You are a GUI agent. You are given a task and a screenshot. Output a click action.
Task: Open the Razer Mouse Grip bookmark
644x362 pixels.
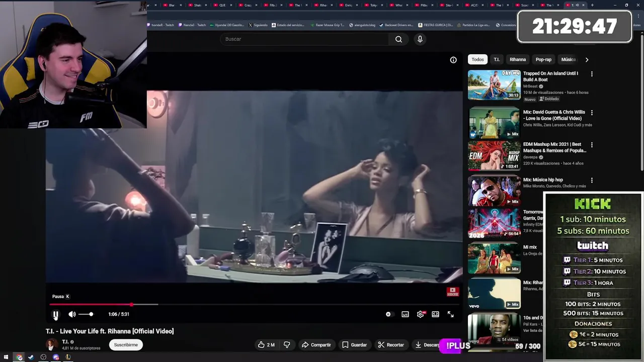[327, 25]
